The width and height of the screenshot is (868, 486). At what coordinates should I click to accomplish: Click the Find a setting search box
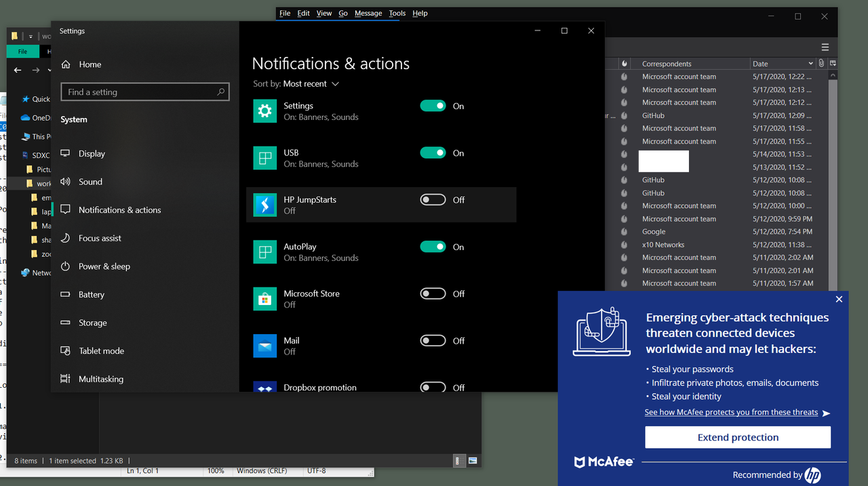coord(145,92)
